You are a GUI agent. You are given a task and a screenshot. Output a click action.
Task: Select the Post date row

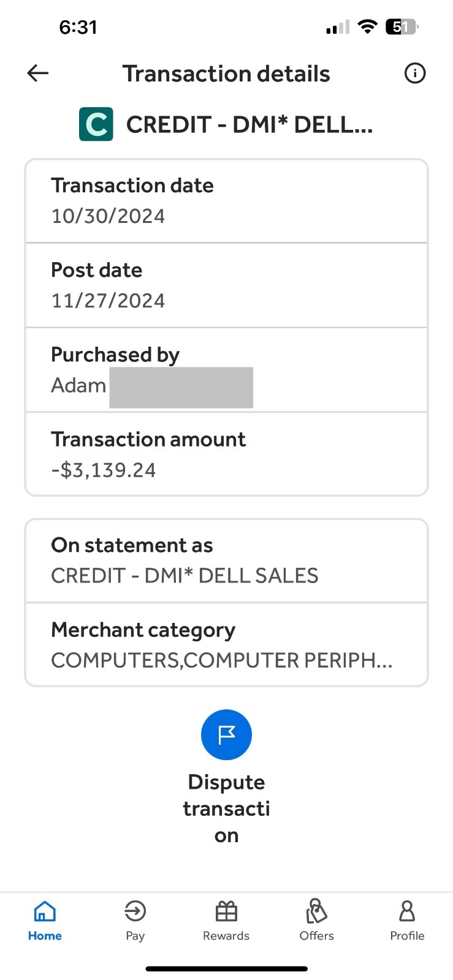pos(226,285)
